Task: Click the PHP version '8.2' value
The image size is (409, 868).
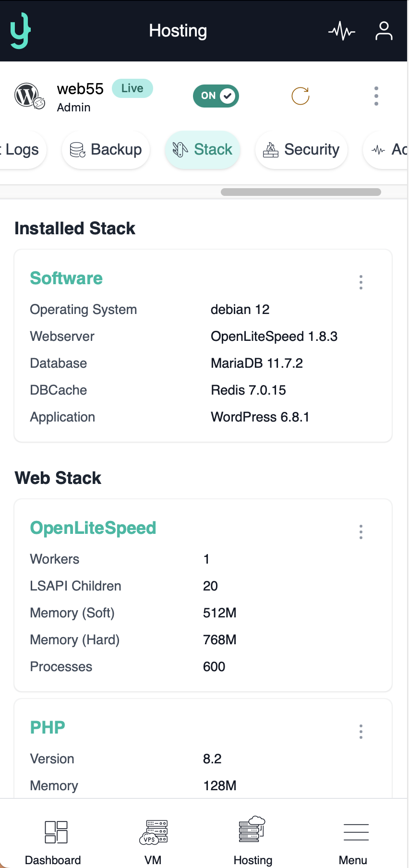Action: (212, 759)
